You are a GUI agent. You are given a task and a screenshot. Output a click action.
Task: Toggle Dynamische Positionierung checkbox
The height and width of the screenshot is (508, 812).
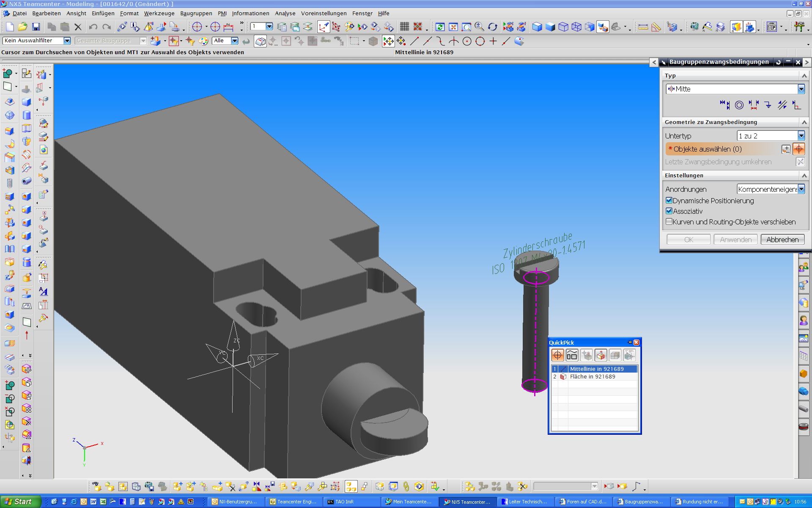click(x=669, y=200)
